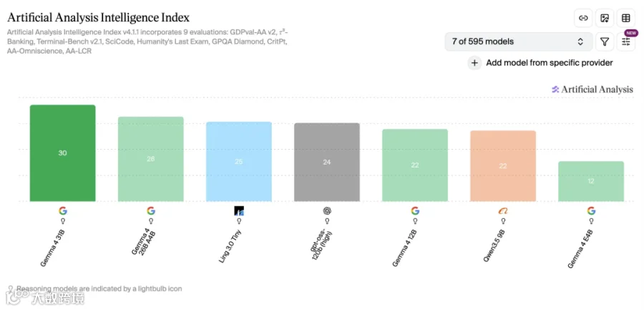Switch to table view icon

pos(626,18)
